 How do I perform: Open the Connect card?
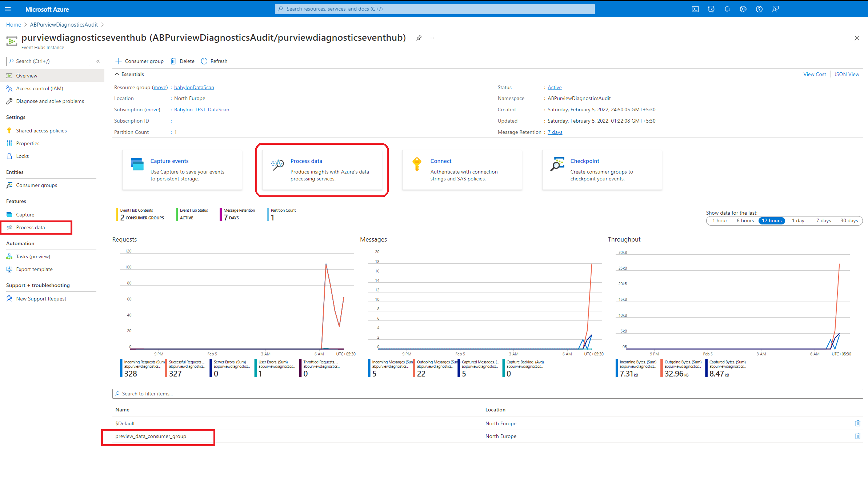click(462, 170)
